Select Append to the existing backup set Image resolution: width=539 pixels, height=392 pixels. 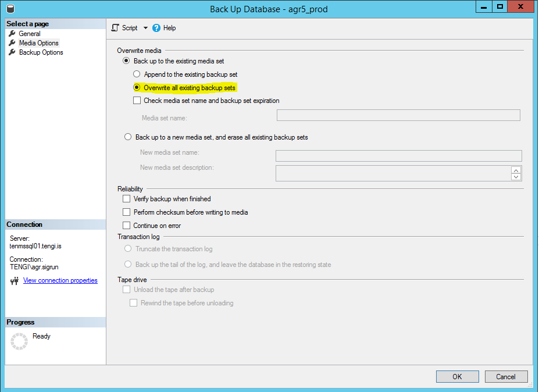click(137, 74)
